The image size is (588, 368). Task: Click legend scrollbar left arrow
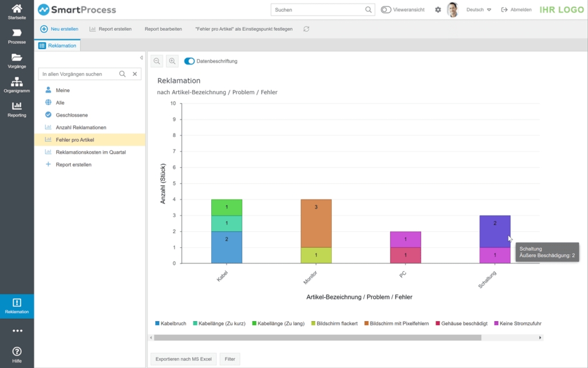click(151, 338)
